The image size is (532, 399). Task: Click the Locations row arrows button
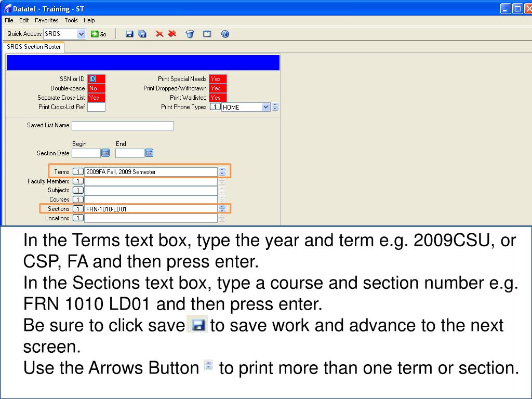coord(222,218)
